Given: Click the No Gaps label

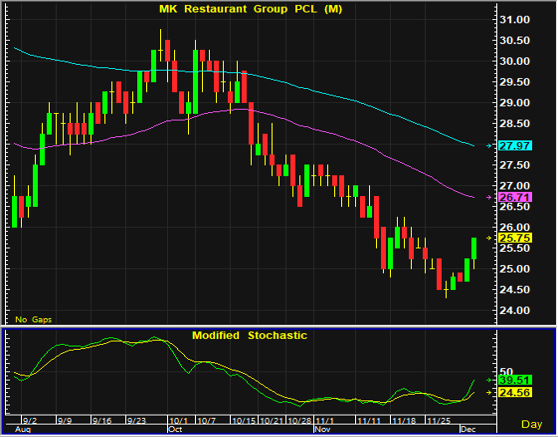Looking at the screenshot, I should click(x=33, y=320).
